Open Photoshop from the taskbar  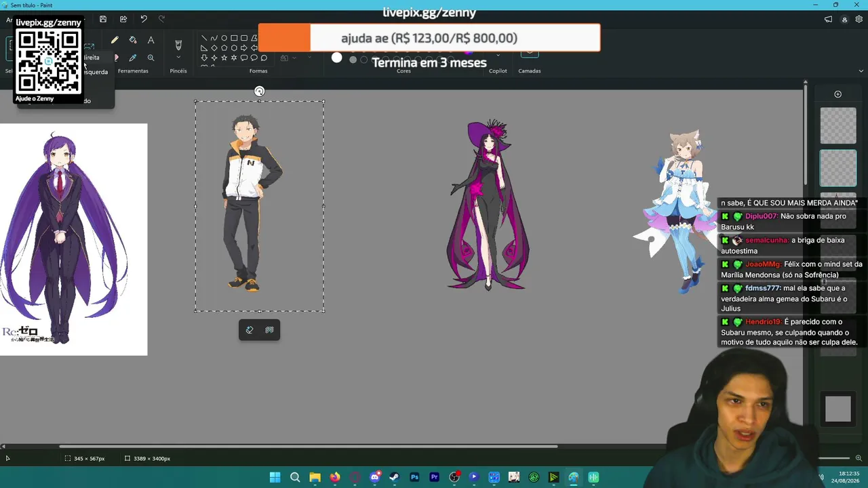tap(414, 477)
